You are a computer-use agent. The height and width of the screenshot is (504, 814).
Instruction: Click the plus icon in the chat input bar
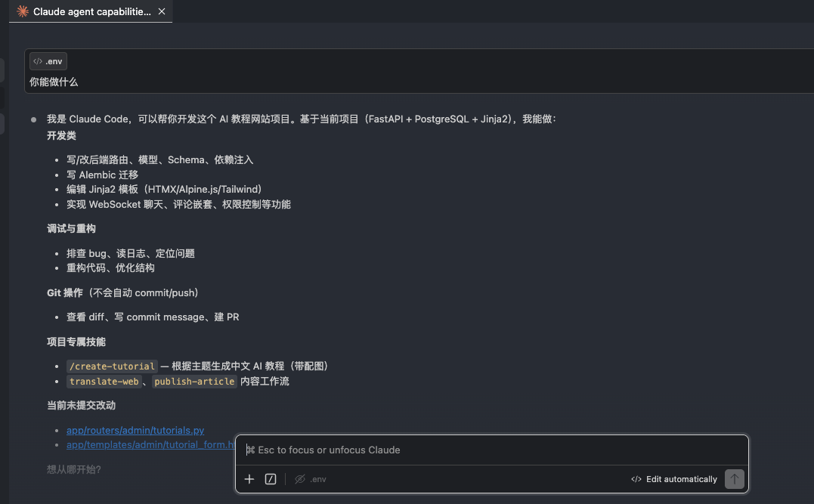[249, 478]
